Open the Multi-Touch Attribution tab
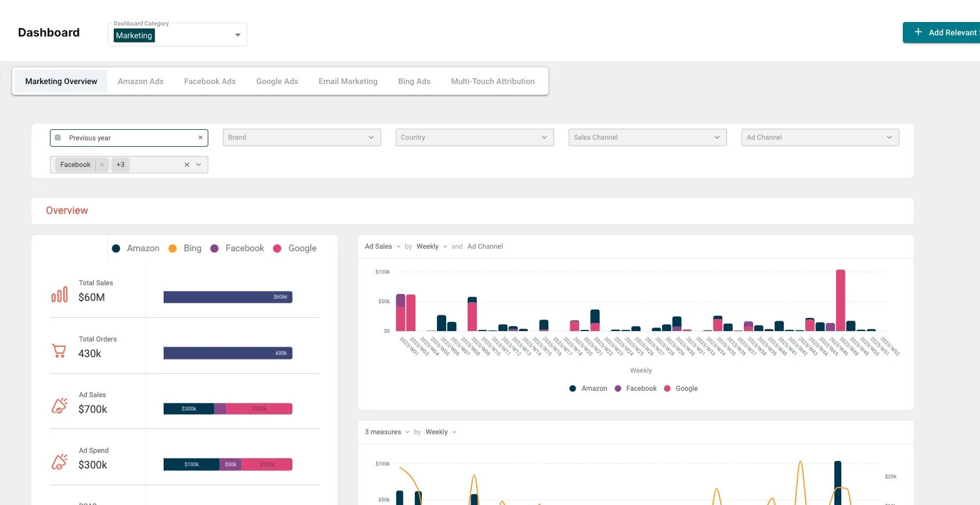This screenshot has height=505, width=980. 493,81
